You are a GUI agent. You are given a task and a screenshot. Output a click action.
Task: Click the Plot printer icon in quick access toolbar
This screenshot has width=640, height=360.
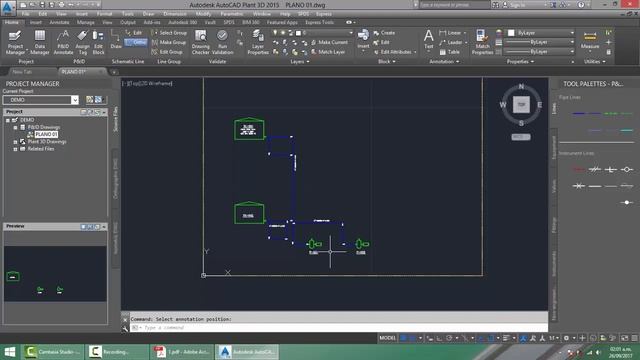pyautogui.click(x=61, y=5)
